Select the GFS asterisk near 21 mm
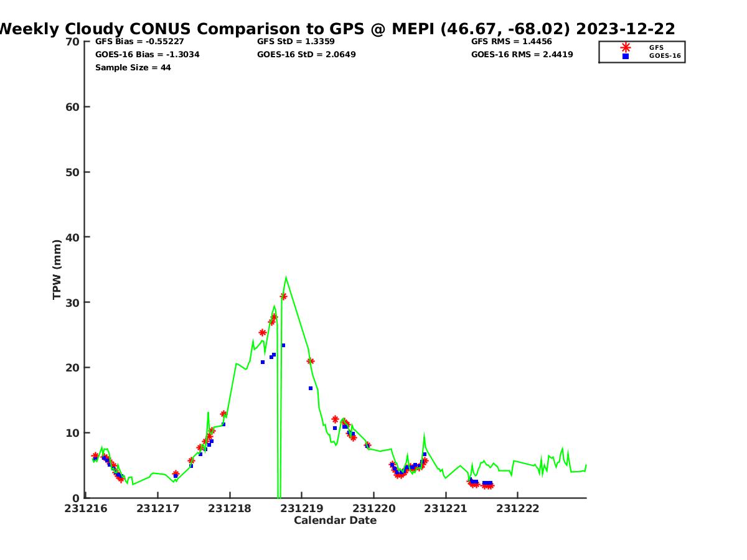747x560 pixels. click(x=311, y=361)
